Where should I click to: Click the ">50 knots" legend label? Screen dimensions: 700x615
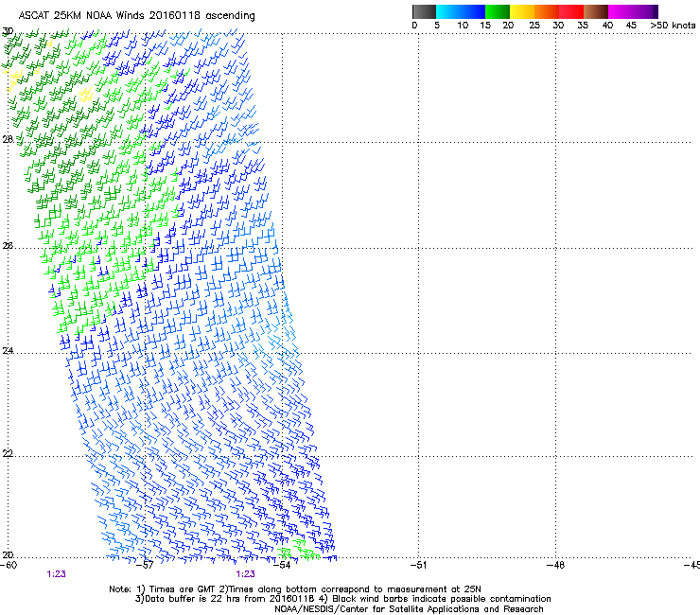tap(673, 26)
